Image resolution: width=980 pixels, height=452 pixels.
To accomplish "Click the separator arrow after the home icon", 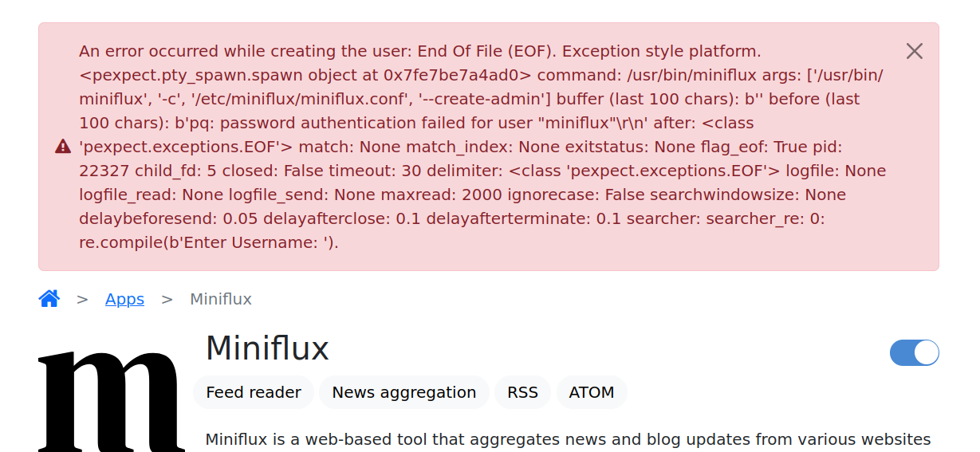I will pos(82,299).
